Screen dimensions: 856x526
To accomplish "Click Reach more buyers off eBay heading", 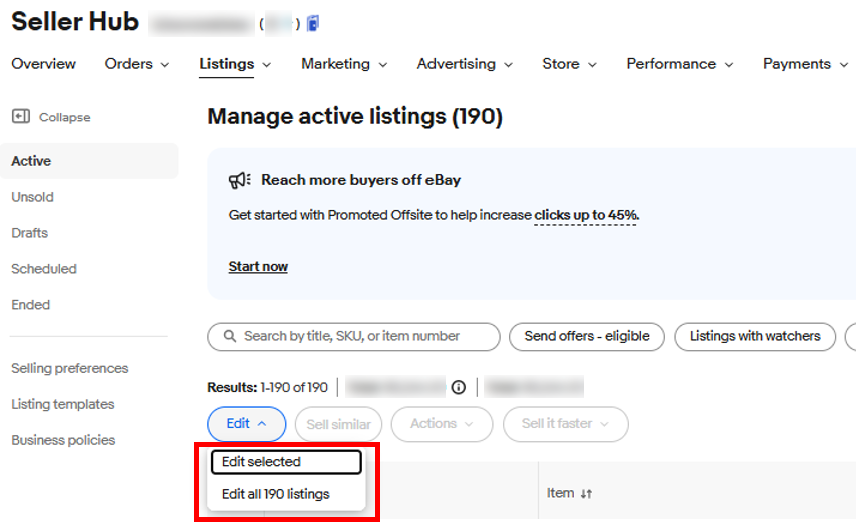I will point(361,180).
